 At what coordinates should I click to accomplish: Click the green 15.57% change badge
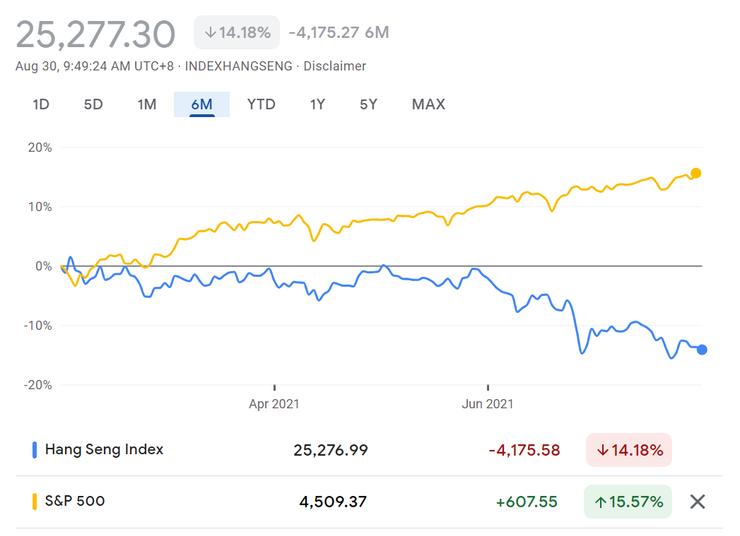629,501
